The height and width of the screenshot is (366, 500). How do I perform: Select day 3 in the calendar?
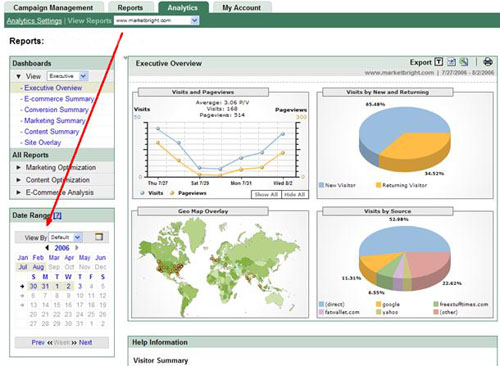pyautogui.click(x=80, y=286)
